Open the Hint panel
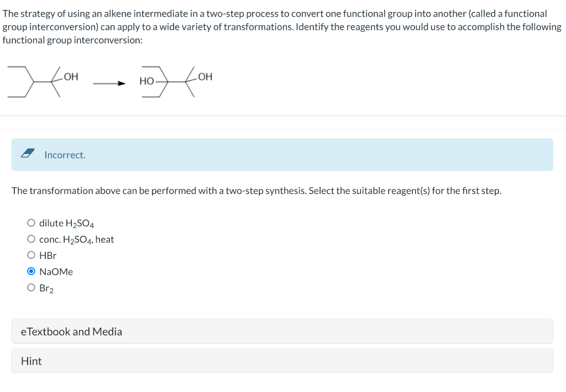 (x=282, y=361)
